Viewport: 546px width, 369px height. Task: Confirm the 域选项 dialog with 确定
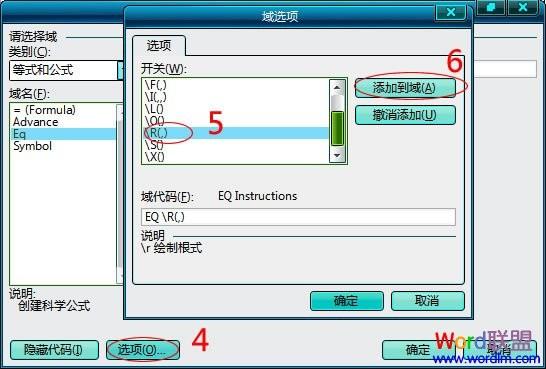pyautogui.click(x=346, y=301)
